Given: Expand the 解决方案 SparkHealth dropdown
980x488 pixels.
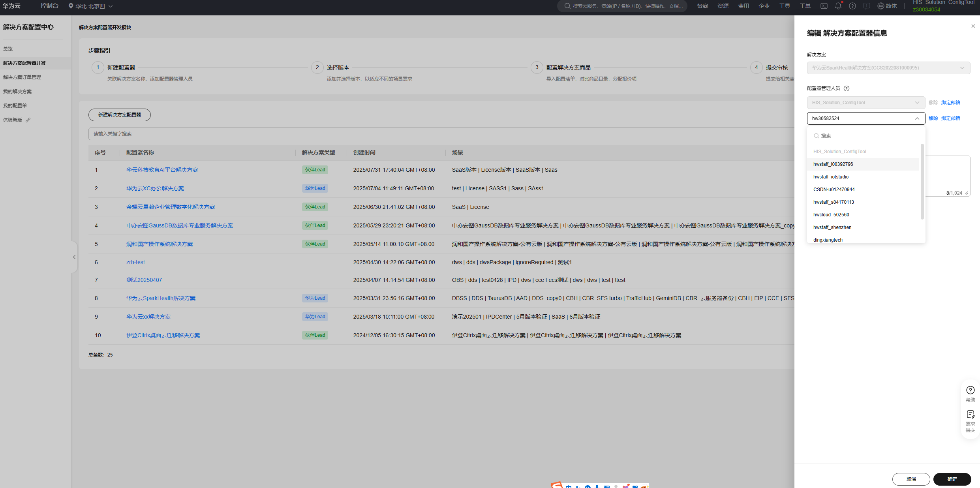Looking at the screenshot, I should [x=888, y=68].
